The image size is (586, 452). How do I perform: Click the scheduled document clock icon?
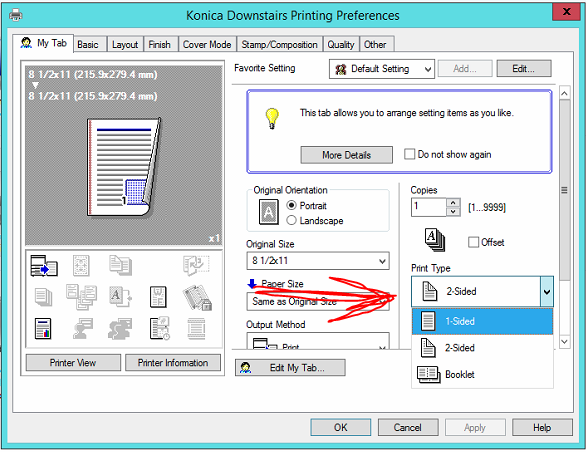point(160,328)
